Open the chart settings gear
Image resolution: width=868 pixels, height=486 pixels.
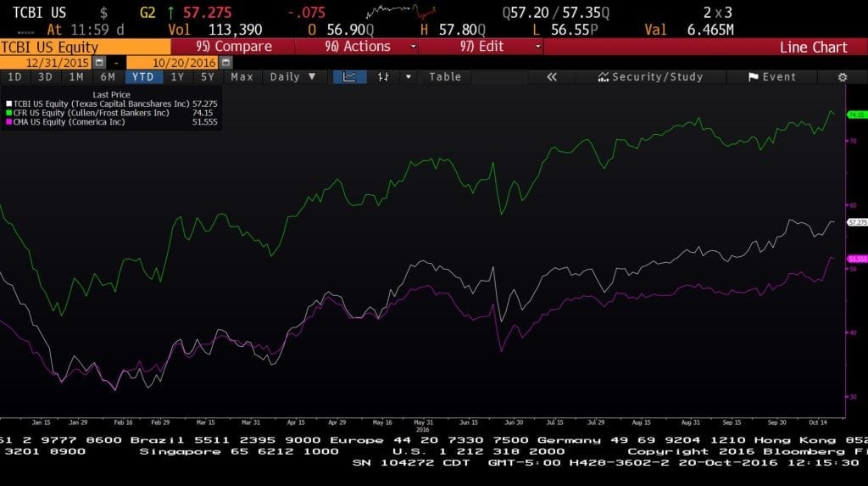(x=842, y=77)
